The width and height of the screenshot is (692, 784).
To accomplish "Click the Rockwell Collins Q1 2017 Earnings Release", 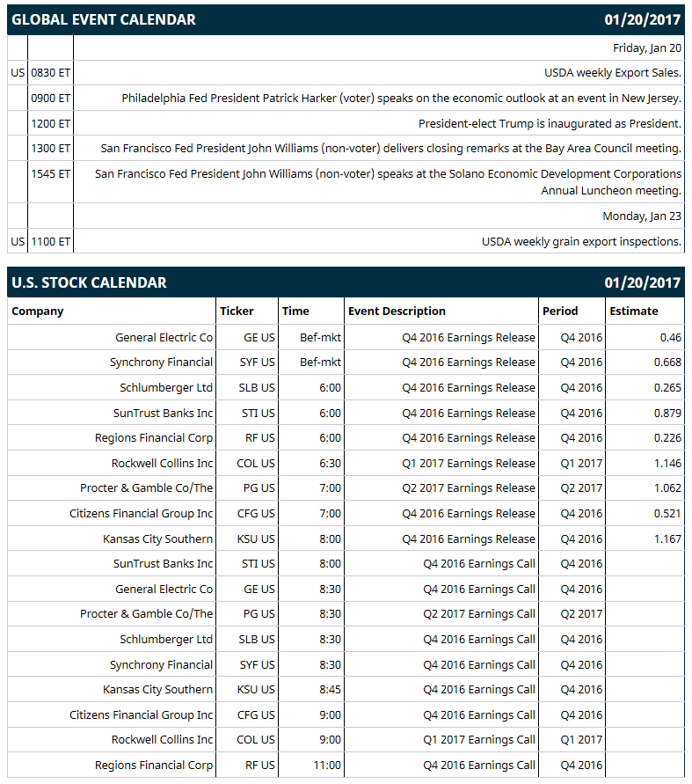I will (x=468, y=464).
